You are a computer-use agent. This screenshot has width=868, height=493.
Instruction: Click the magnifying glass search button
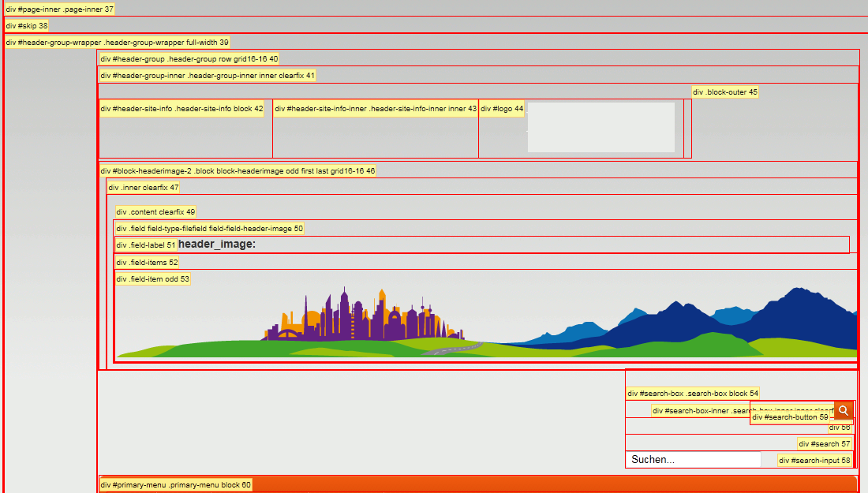[844, 410]
